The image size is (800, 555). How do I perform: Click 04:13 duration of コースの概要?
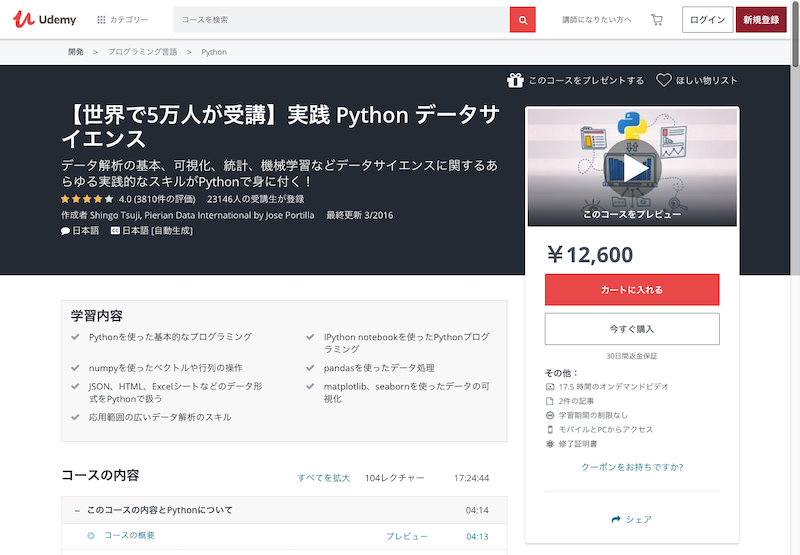point(477,537)
